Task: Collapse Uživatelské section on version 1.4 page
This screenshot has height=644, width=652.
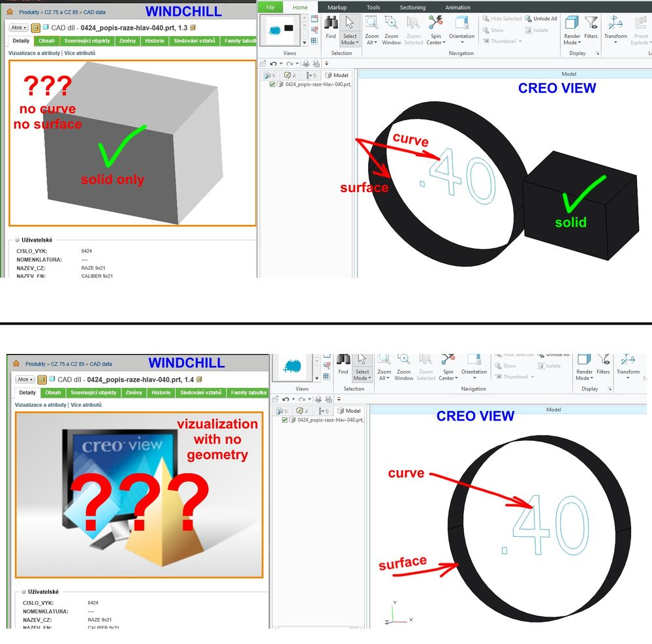Action: pyautogui.click(x=23, y=592)
